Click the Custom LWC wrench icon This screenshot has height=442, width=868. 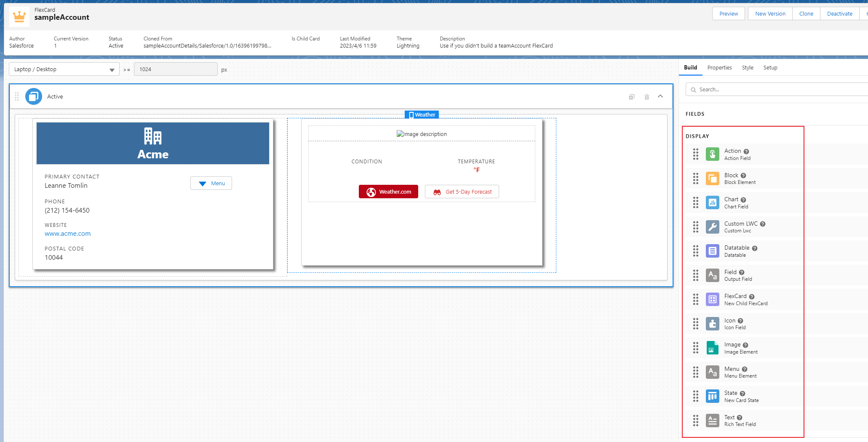[x=712, y=226]
